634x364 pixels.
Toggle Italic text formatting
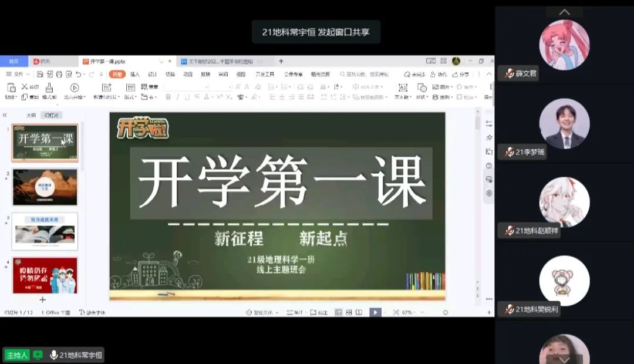(178, 97)
